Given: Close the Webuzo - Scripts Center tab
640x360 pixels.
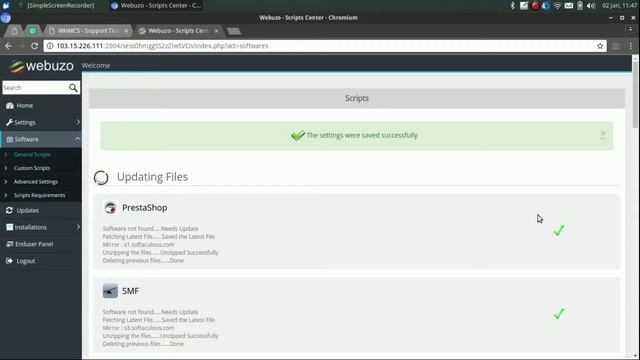Looking at the screenshot, I should click(216, 31).
